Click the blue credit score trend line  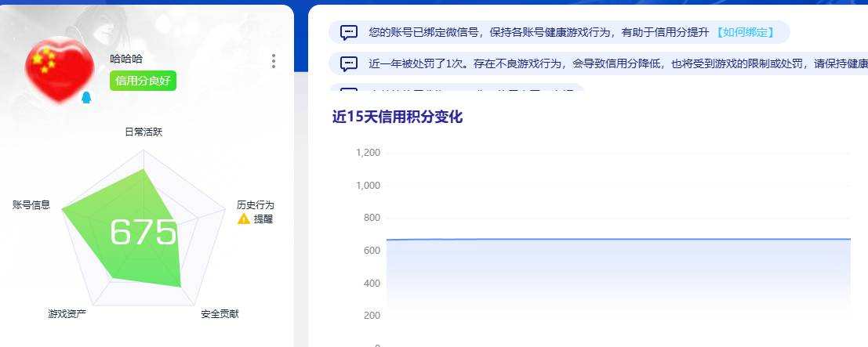tap(619, 240)
